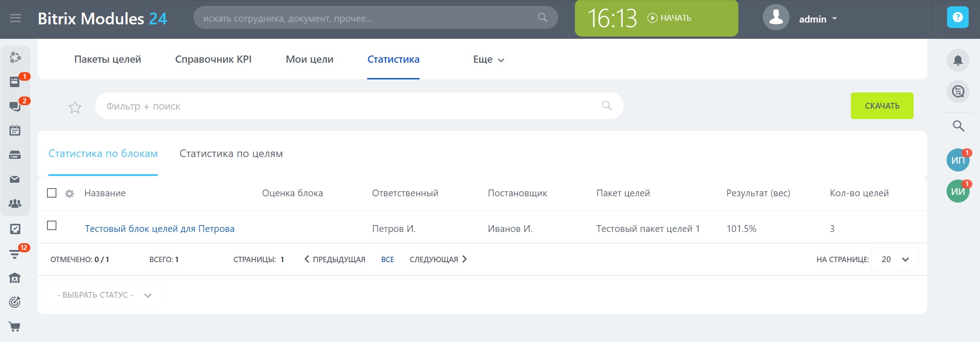Click the blue help question mark icon
Image resolution: width=980 pixels, height=342 pixels.
coord(957,18)
